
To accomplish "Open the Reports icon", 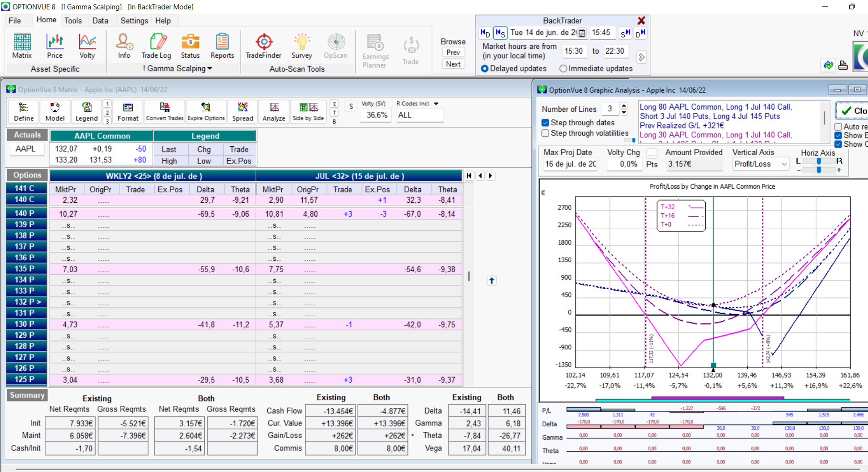I will tap(222, 46).
